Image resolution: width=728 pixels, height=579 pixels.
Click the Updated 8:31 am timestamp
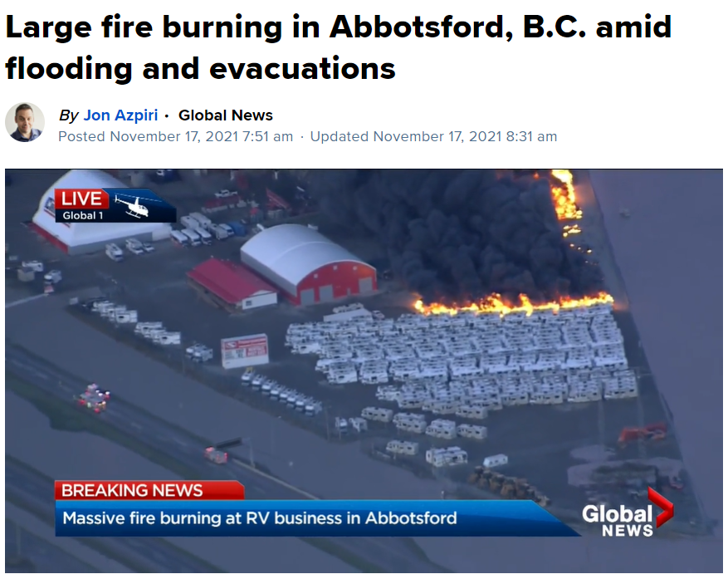(x=433, y=136)
